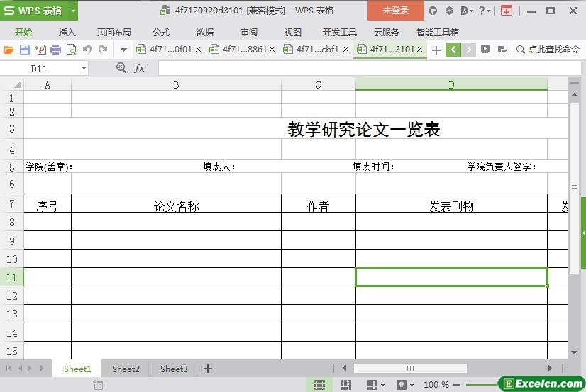Click the insert function fx icon
586x392 pixels.
pos(139,68)
